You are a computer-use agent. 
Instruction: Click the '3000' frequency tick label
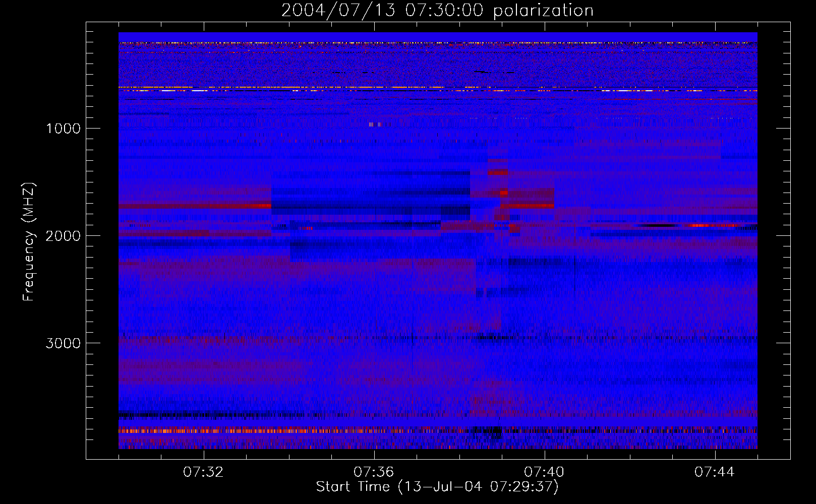pos(64,343)
